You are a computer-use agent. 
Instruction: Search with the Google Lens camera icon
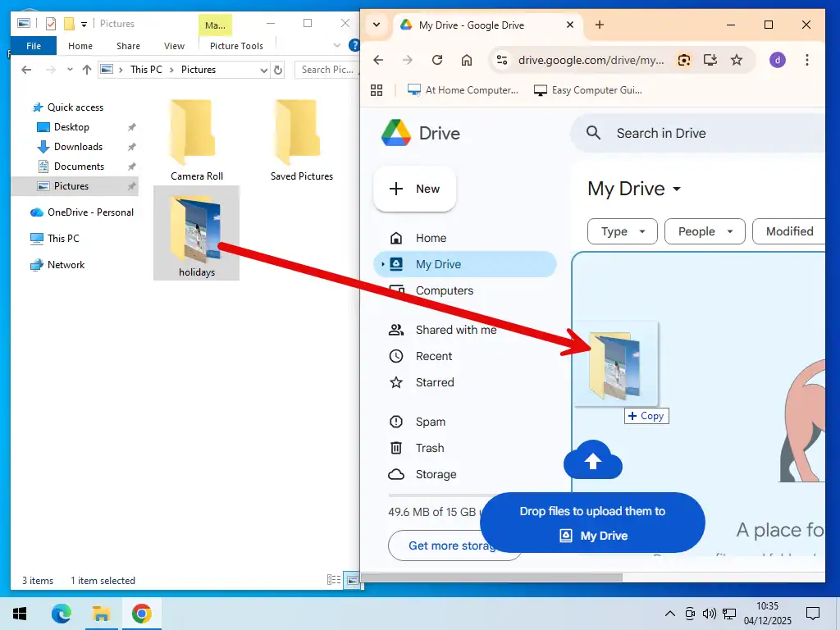683,60
